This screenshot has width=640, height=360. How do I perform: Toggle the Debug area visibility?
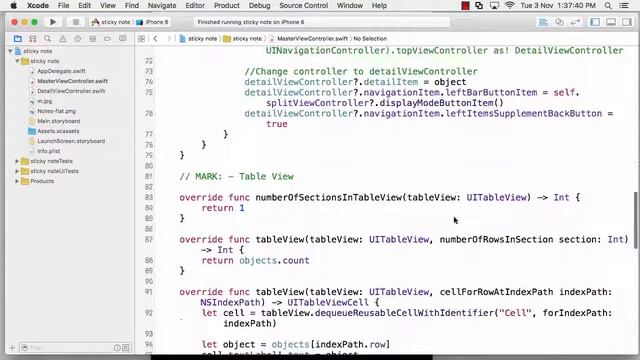611,22
